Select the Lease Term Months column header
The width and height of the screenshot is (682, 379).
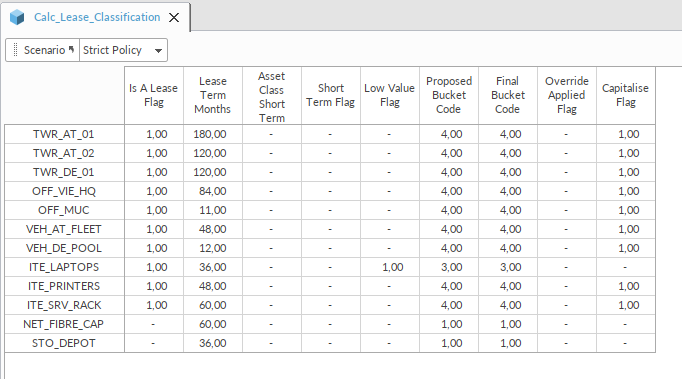pyautogui.click(x=213, y=95)
